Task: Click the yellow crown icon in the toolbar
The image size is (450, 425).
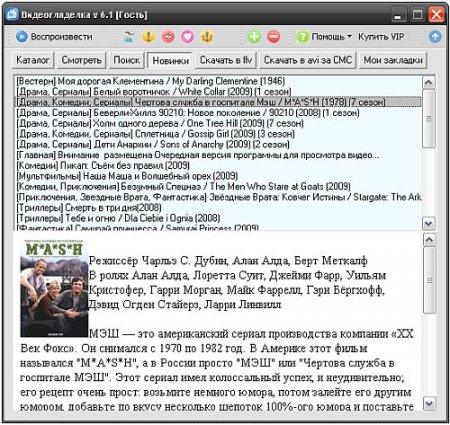Action: (207, 36)
